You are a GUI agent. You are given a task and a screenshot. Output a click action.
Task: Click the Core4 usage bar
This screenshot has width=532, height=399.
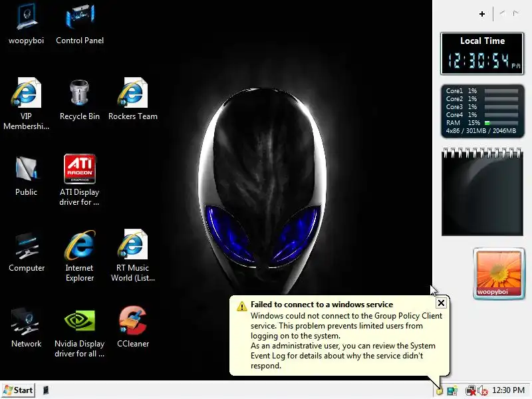(x=501, y=115)
